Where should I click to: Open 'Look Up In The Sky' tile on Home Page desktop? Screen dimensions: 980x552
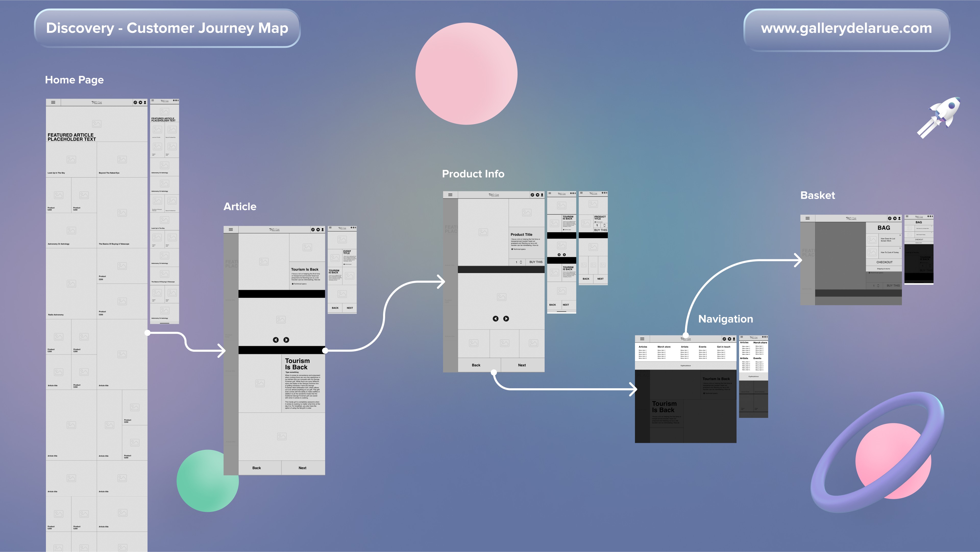tap(71, 159)
